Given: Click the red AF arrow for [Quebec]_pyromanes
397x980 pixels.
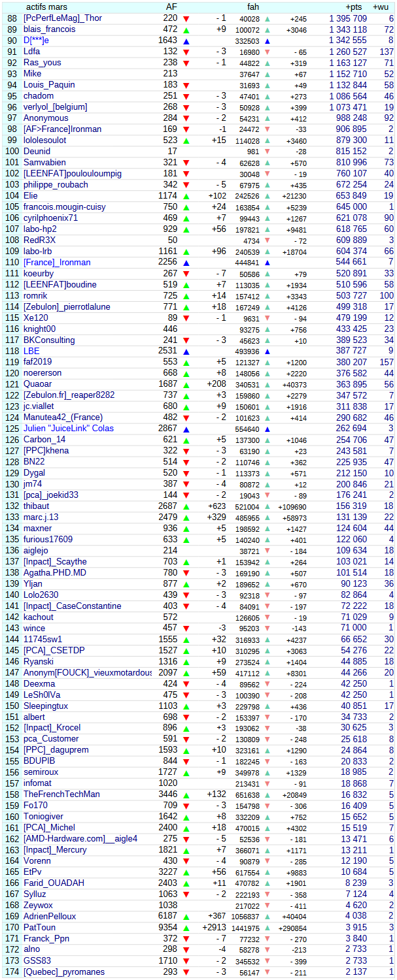Looking at the screenshot, I should coord(186,972).
